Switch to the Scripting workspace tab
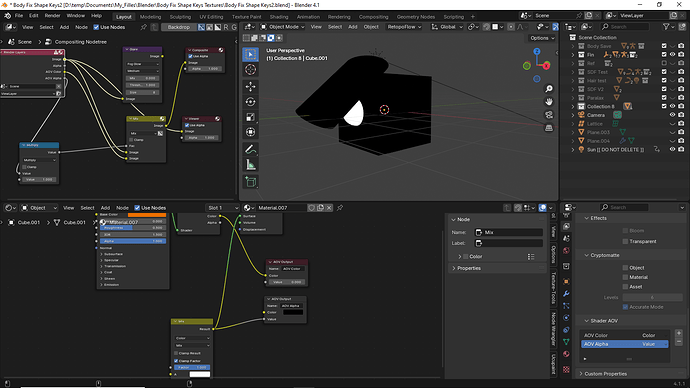Screen dimensions: 690x388 tap(454, 17)
